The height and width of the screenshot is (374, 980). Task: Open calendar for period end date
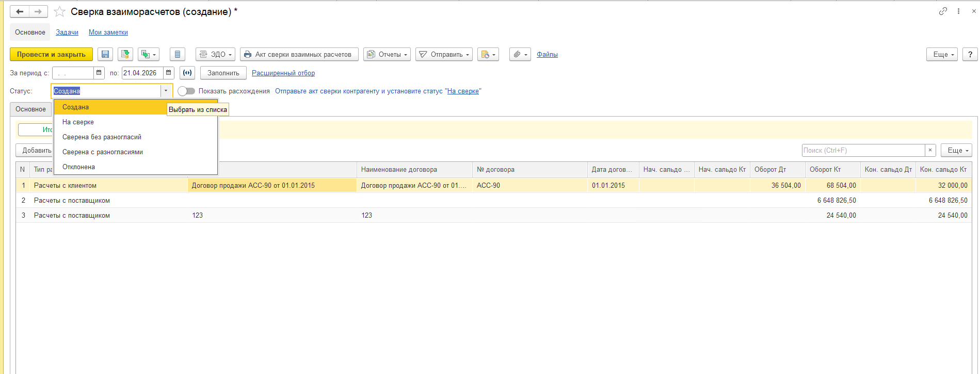(x=169, y=73)
